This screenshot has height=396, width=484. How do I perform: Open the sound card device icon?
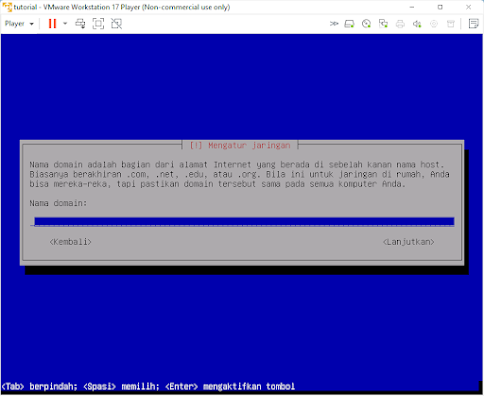[x=417, y=24]
